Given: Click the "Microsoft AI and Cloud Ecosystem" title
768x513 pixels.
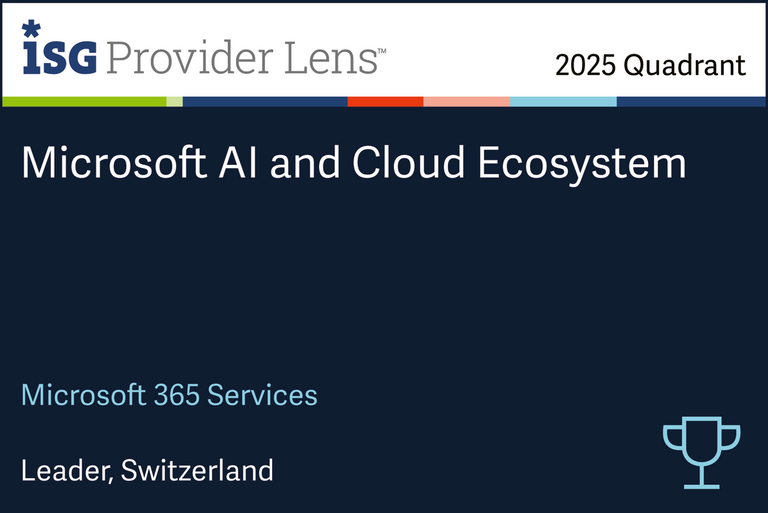Looking at the screenshot, I should [354, 163].
